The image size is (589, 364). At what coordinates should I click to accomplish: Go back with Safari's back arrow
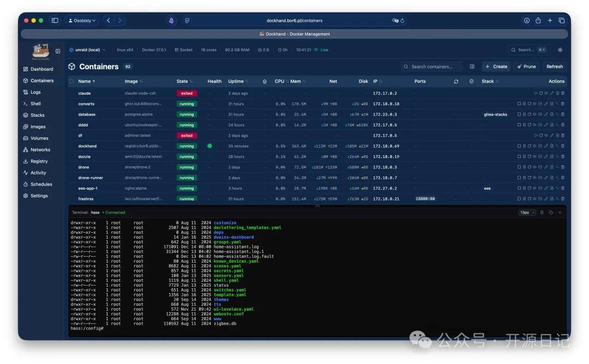click(109, 21)
